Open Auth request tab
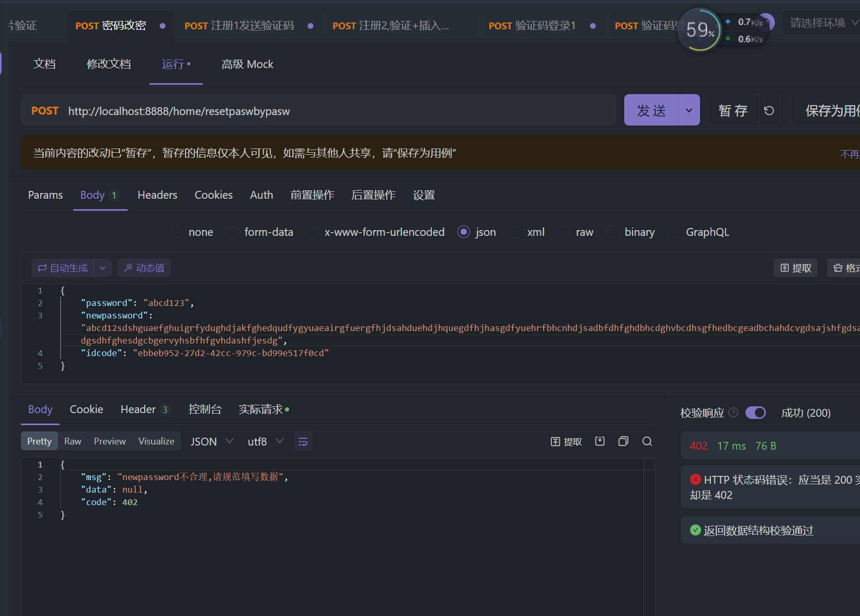This screenshot has width=860, height=616. coord(261,195)
